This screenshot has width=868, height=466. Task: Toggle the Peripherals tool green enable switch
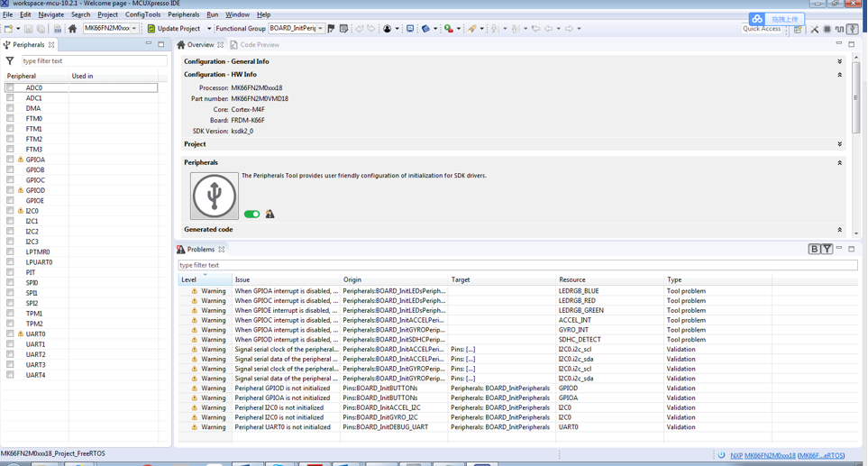pyautogui.click(x=251, y=215)
